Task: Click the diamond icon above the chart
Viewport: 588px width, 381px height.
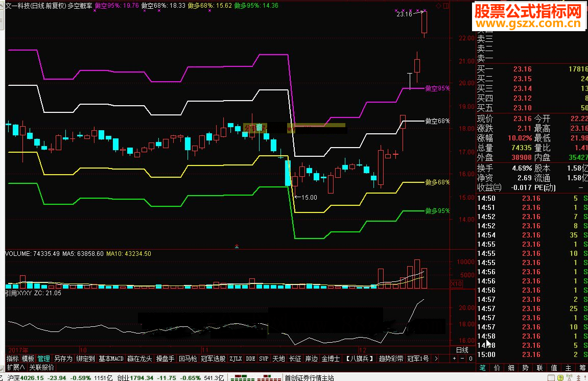Action: [439, 6]
